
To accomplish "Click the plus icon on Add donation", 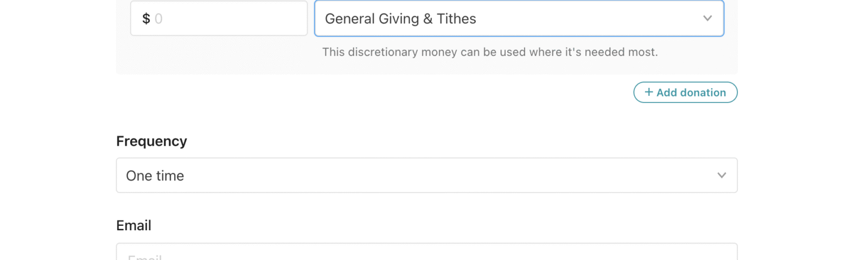I will point(648,92).
